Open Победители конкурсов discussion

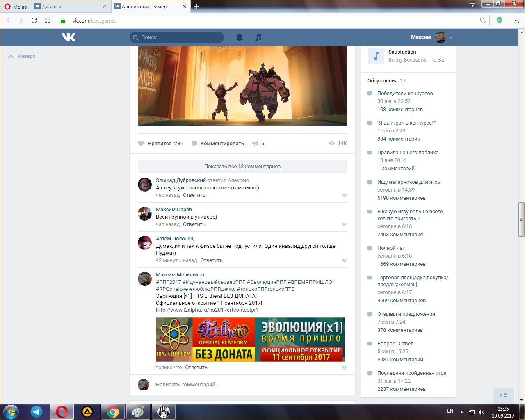coord(405,94)
